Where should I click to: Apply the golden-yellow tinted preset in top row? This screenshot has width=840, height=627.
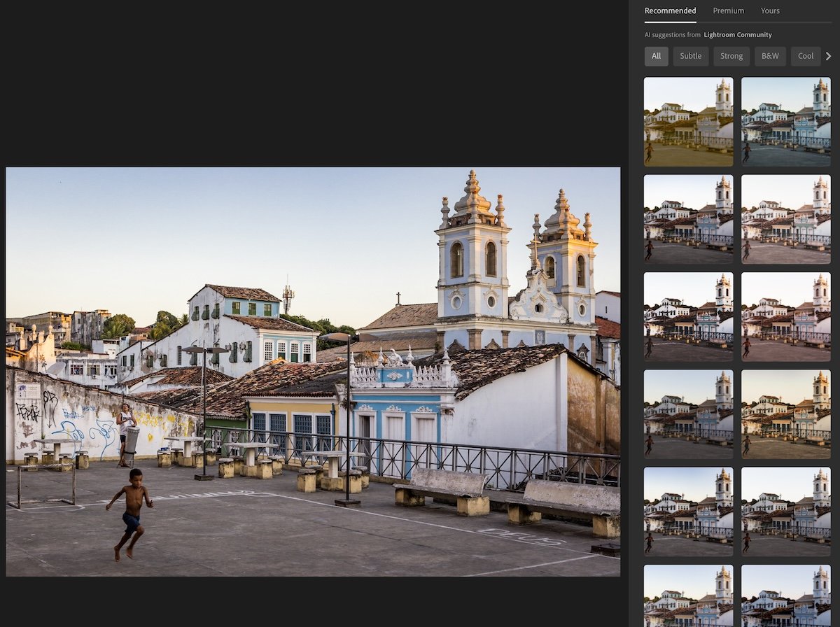pos(688,122)
